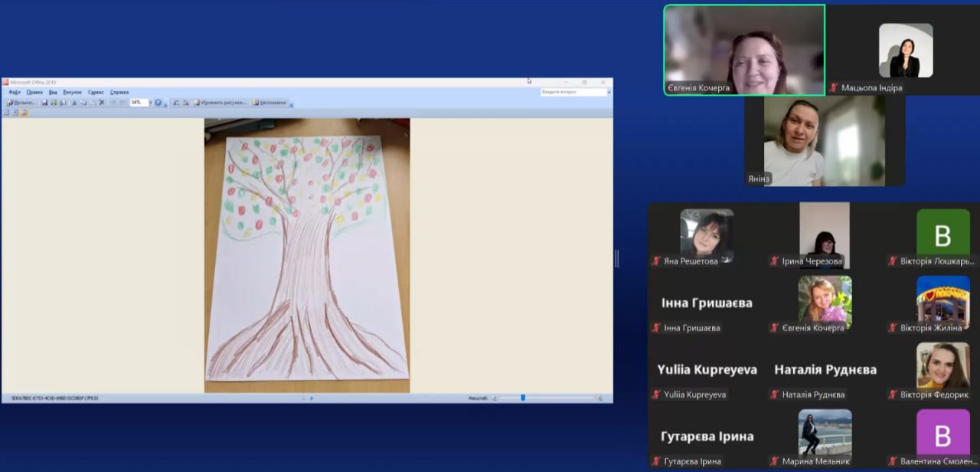Rotate the picture left using toolbar icon
The height and width of the screenshot is (472, 980).
(175, 102)
